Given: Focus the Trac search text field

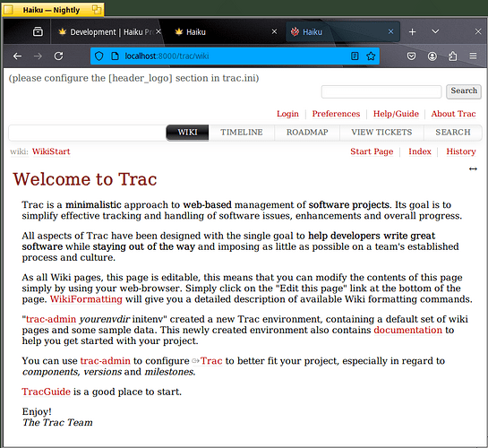Looking at the screenshot, I should 381,91.
